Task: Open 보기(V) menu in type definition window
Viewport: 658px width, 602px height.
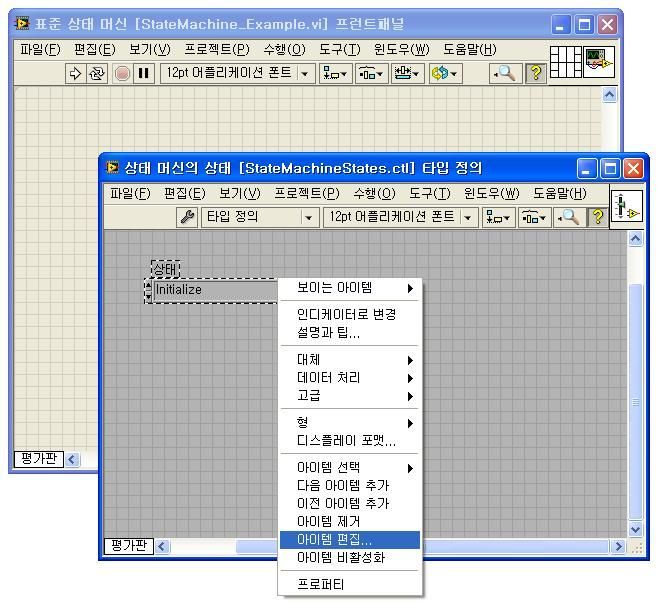Action: click(240, 193)
